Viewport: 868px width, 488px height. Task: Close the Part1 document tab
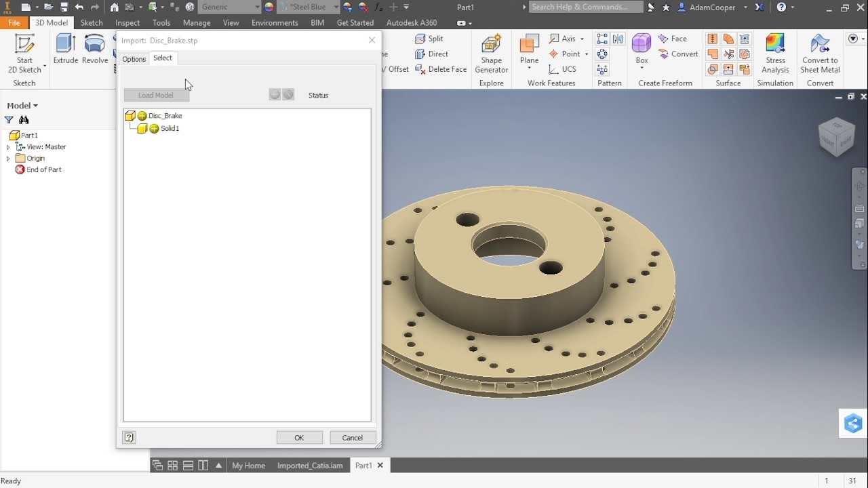380,466
